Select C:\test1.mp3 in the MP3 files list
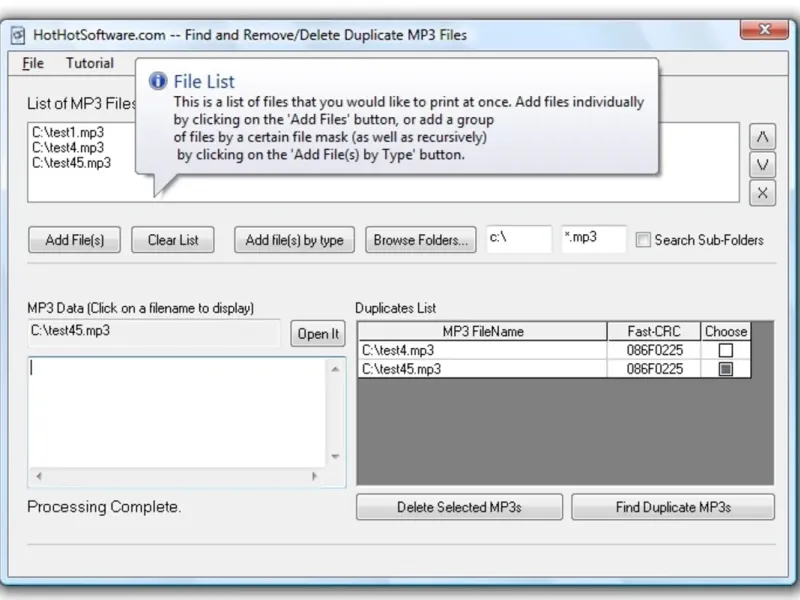The image size is (800, 600). point(68,132)
